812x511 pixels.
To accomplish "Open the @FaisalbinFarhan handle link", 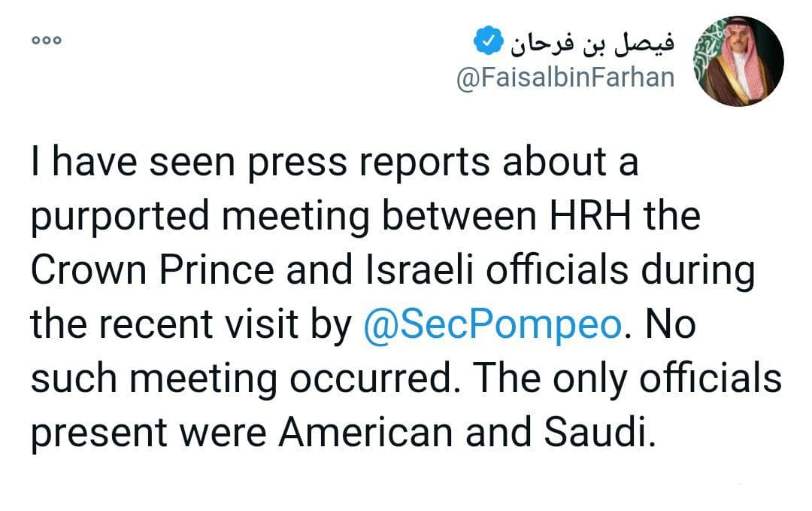I will pyautogui.click(x=565, y=78).
